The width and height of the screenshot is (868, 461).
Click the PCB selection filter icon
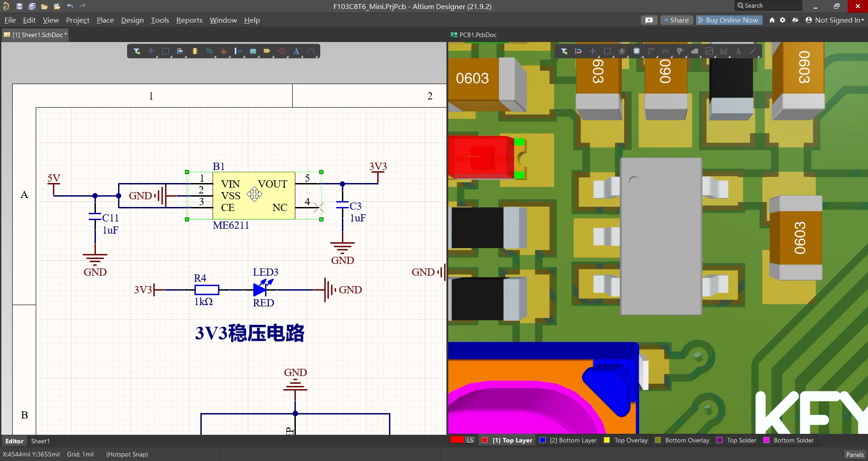click(564, 51)
